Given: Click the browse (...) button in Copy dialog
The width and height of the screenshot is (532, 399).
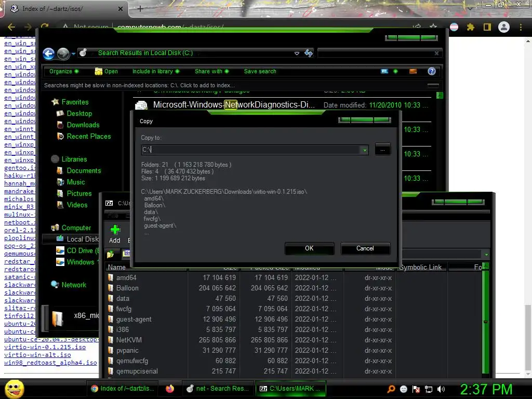Looking at the screenshot, I should [x=382, y=150].
